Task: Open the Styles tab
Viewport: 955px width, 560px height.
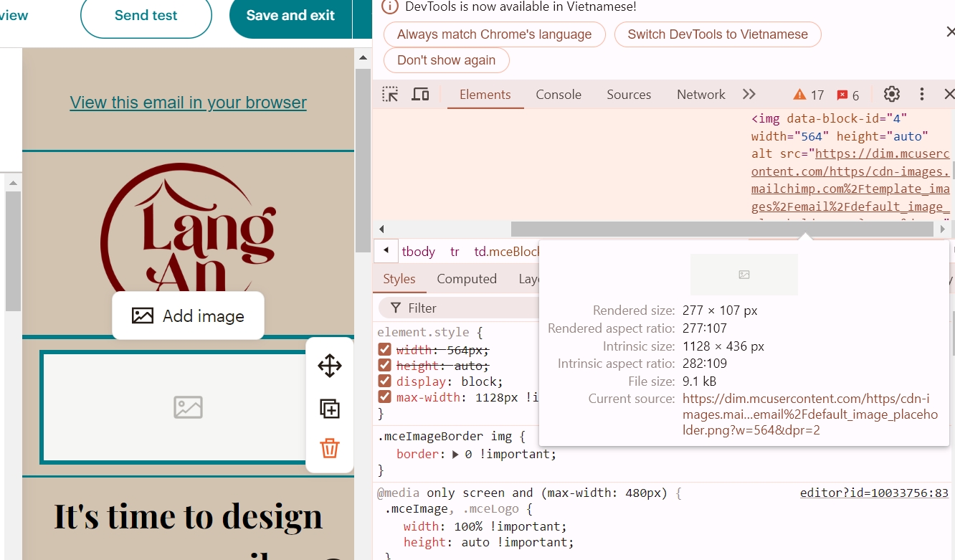Action: click(399, 279)
